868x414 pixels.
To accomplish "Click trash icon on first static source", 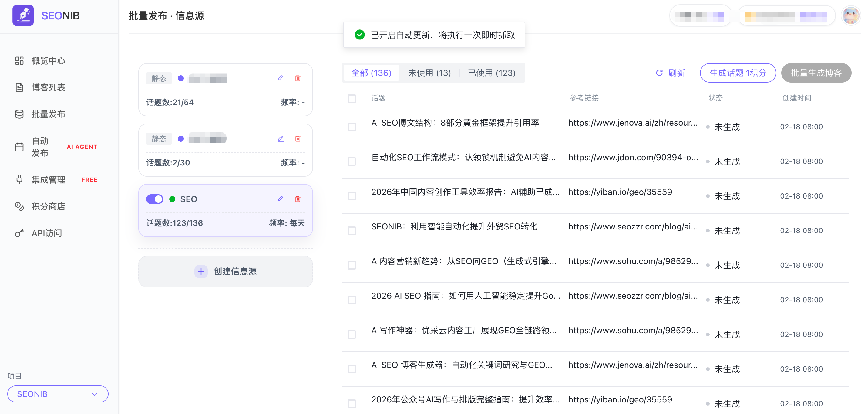I will point(298,78).
